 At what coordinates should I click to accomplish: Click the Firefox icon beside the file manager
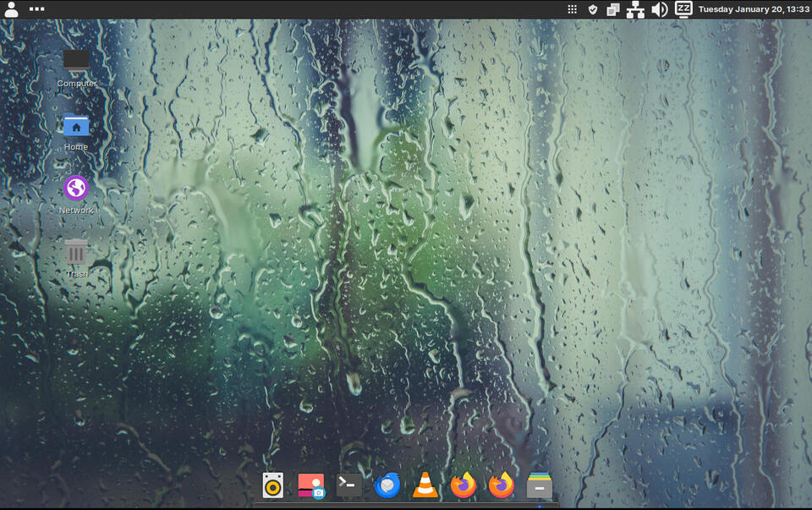[x=502, y=485]
